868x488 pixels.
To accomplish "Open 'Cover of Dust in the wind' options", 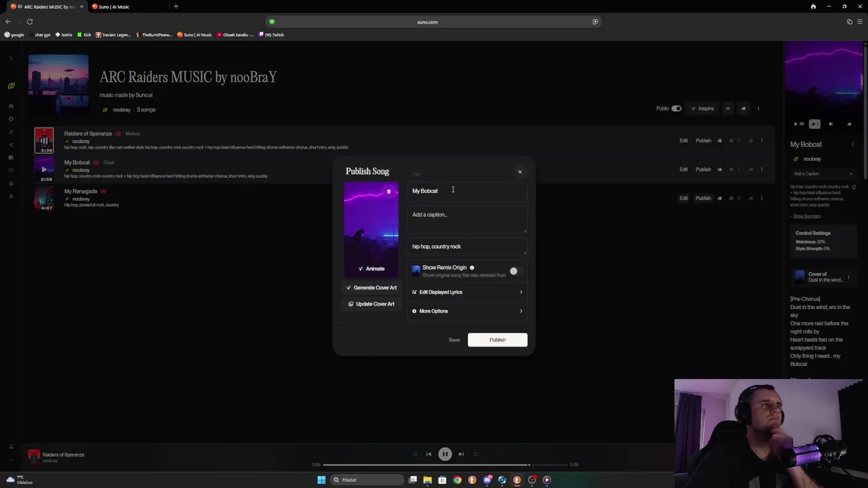I will (848, 277).
